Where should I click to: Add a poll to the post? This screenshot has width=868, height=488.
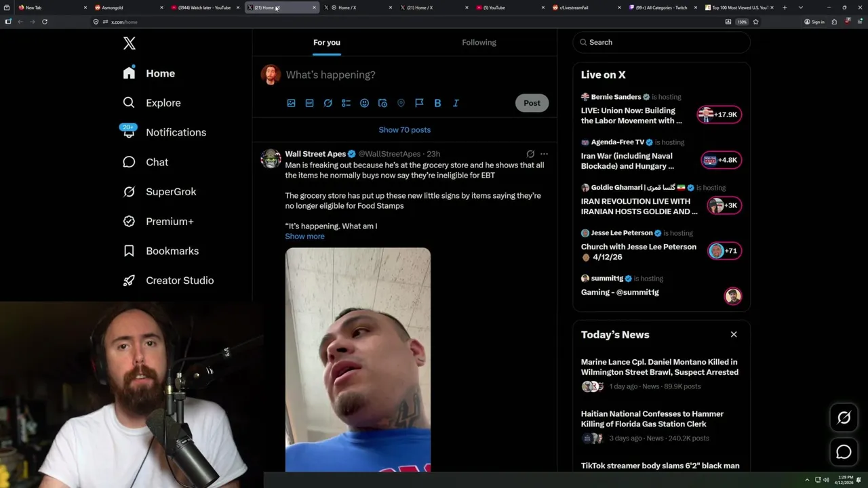click(x=346, y=103)
